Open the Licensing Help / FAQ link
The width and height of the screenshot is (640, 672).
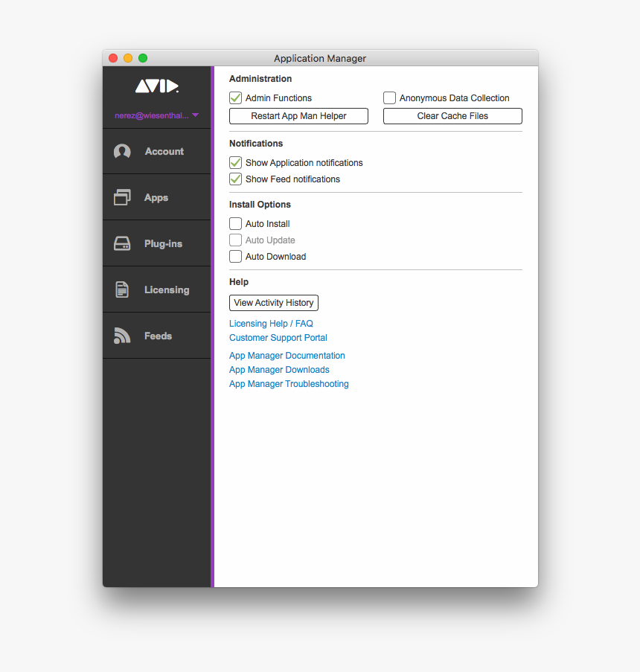(x=271, y=323)
